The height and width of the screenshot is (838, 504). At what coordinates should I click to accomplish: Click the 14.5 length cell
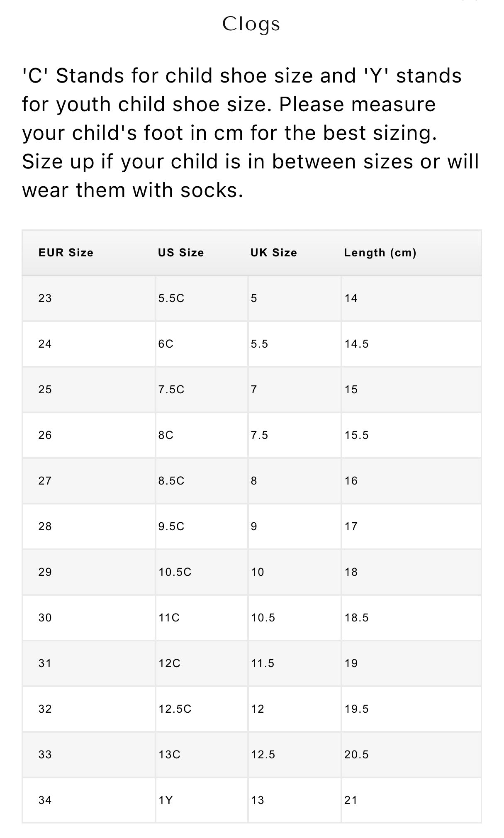point(356,344)
